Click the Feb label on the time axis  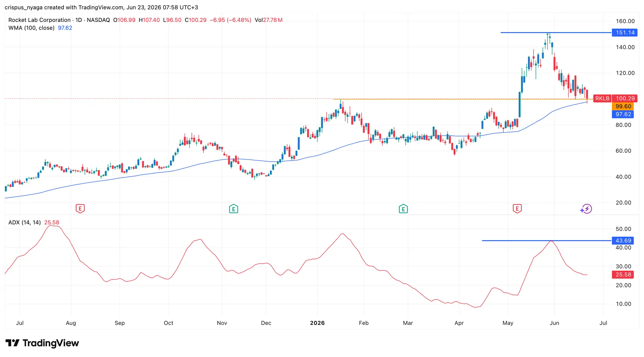[364, 323]
